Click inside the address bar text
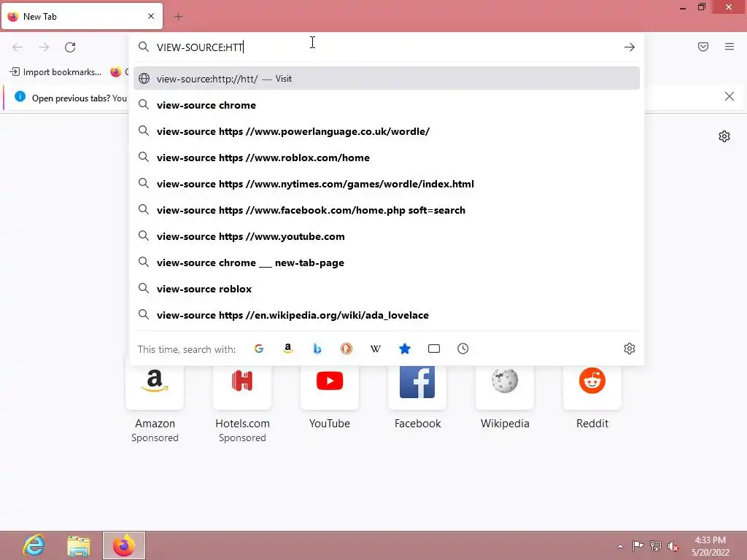Viewport: 747px width, 560px height. pyautogui.click(x=200, y=47)
